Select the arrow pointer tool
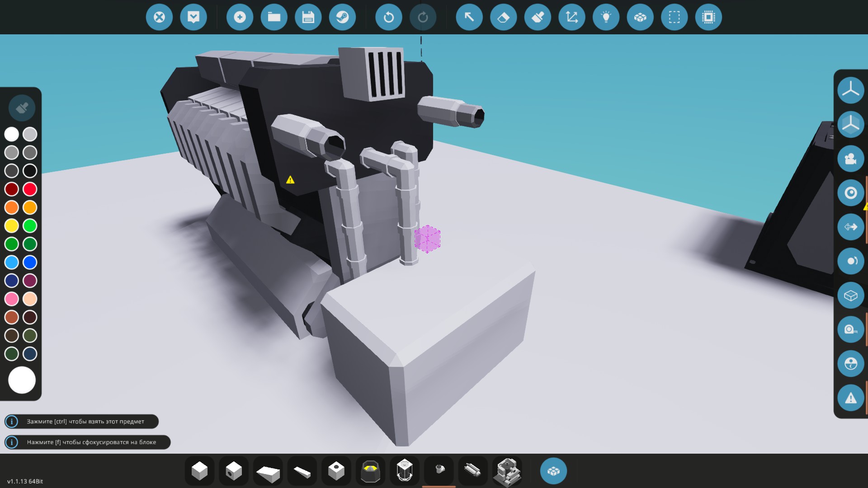Viewport: 868px width, 488px height. pos(469,17)
